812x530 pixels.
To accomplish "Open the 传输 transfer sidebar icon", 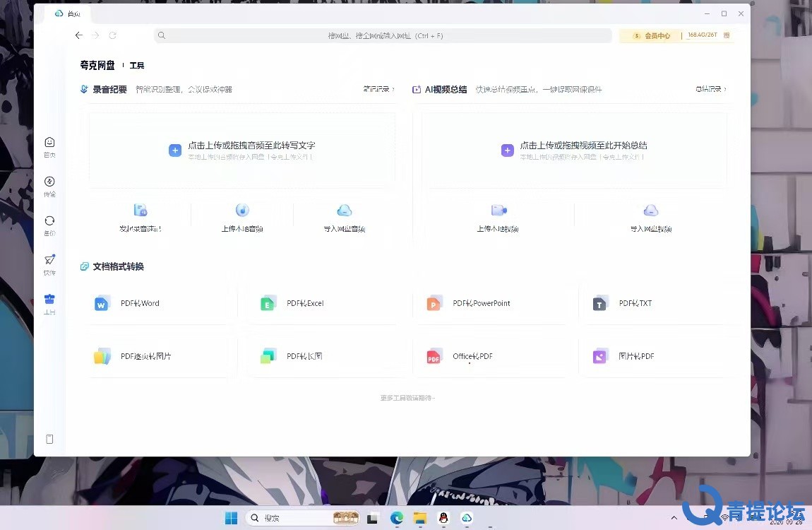I will tap(49, 187).
